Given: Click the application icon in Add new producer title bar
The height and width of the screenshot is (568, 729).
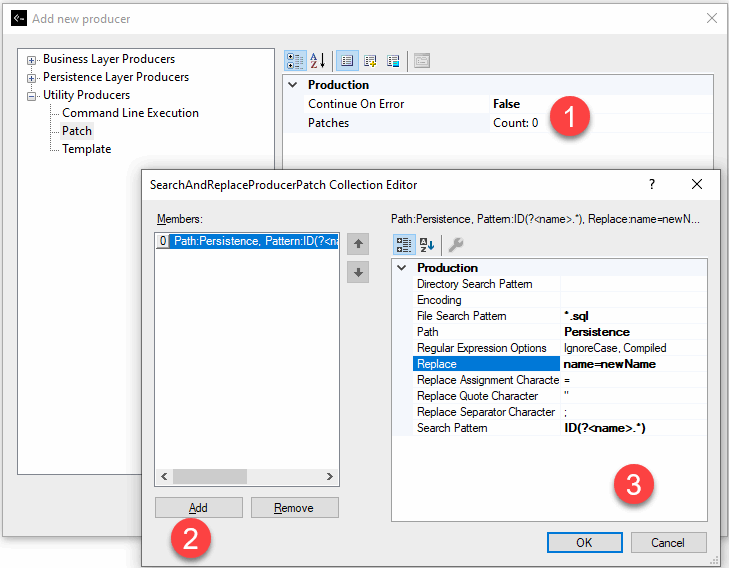Looking at the screenshot, I should (x=19, y=19).
